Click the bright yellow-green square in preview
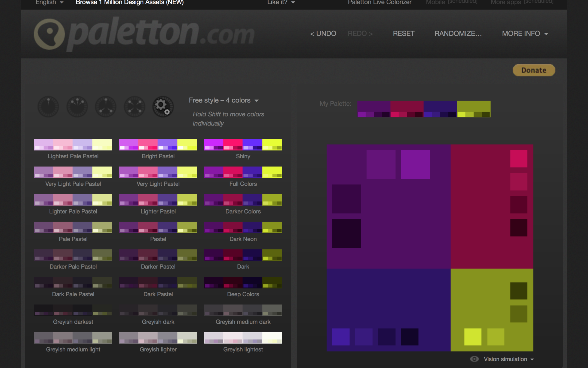 click(473, 337)
